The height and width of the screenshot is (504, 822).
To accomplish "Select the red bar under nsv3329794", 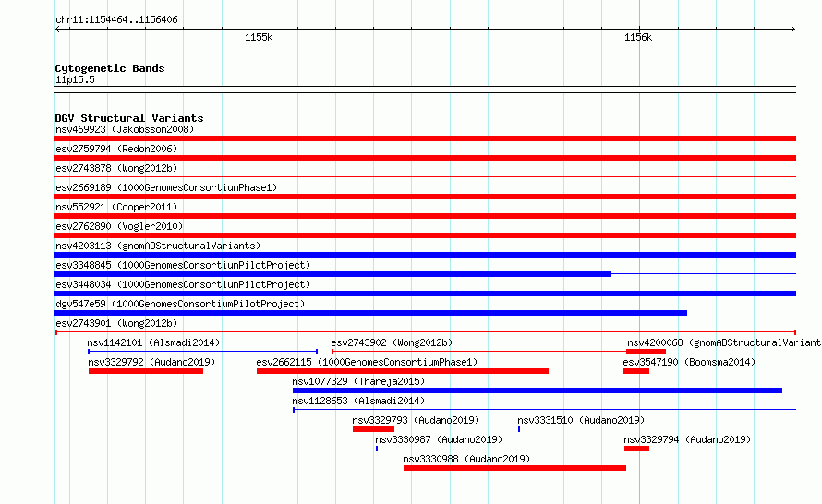I will pos(637,449).
